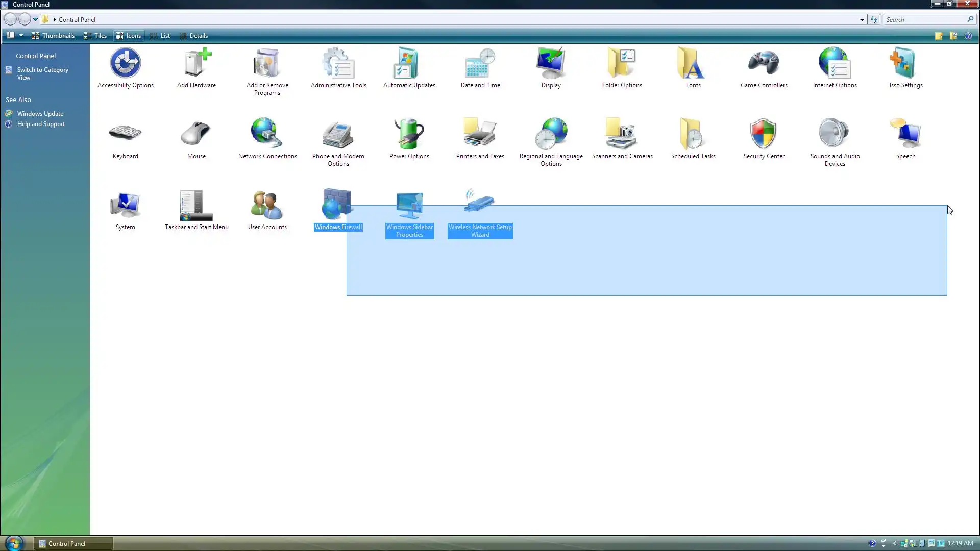Click in the Search field
980x551 pixels.
coord(925,20)
